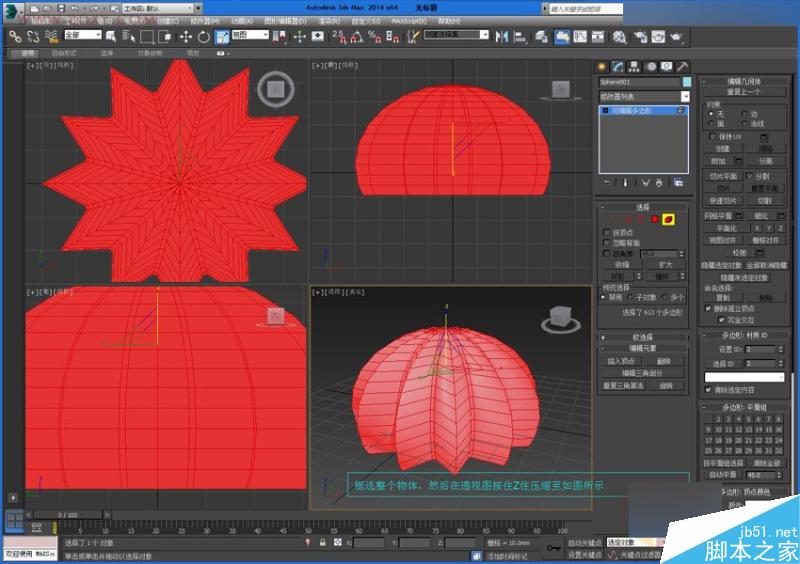Click the 平面化 button
This screenshot has width=800, height=564.
coord(725,228)
